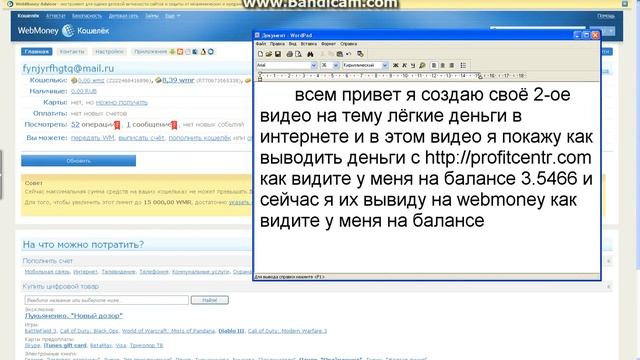Open Приложения tab in WebMoney

point(150,51)
